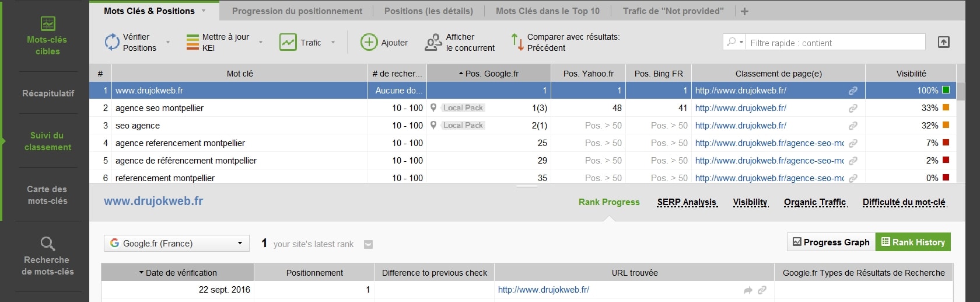This screenshot has height=302, width=980.
Task: Click the Recherche de mots-clés magnifier icon
Action: pyautogui.click(x=48, y=243)
